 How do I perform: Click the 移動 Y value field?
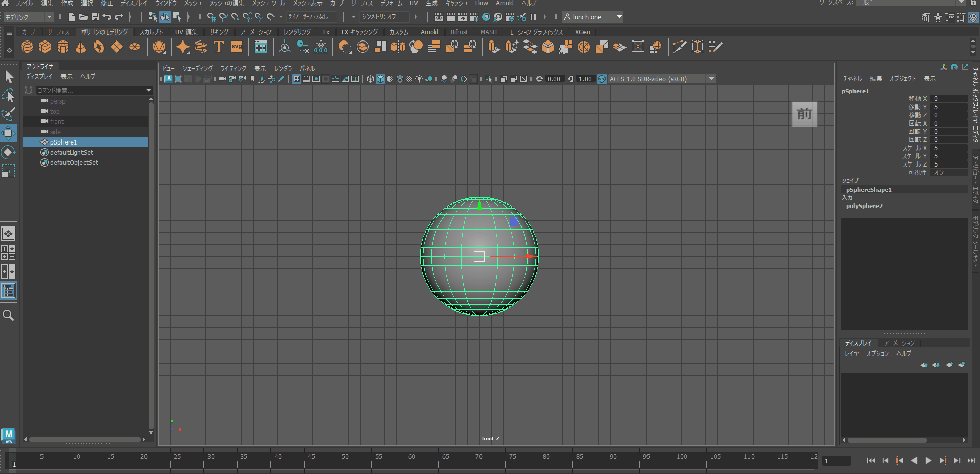pos(949,107)
